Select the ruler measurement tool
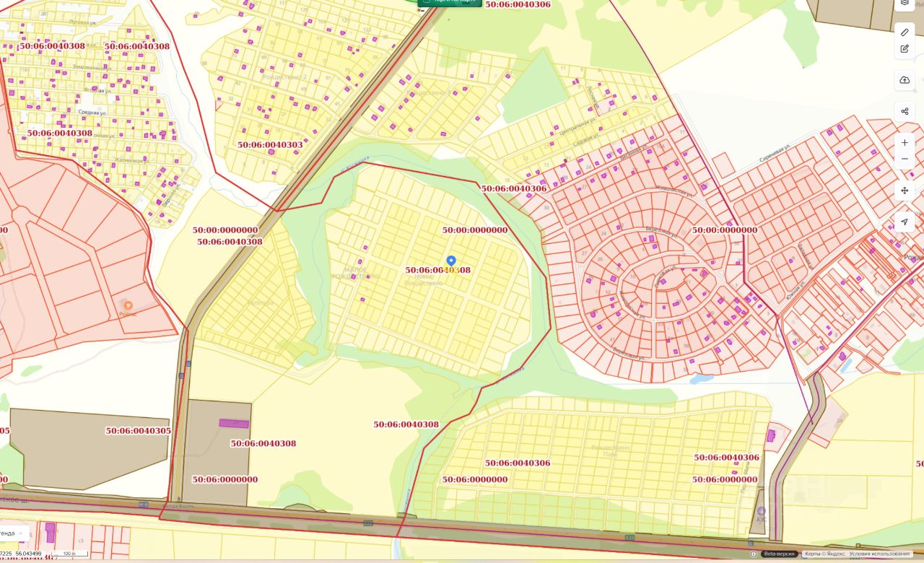The width and height of the screenshot is (924, 563). pos(905,32)
